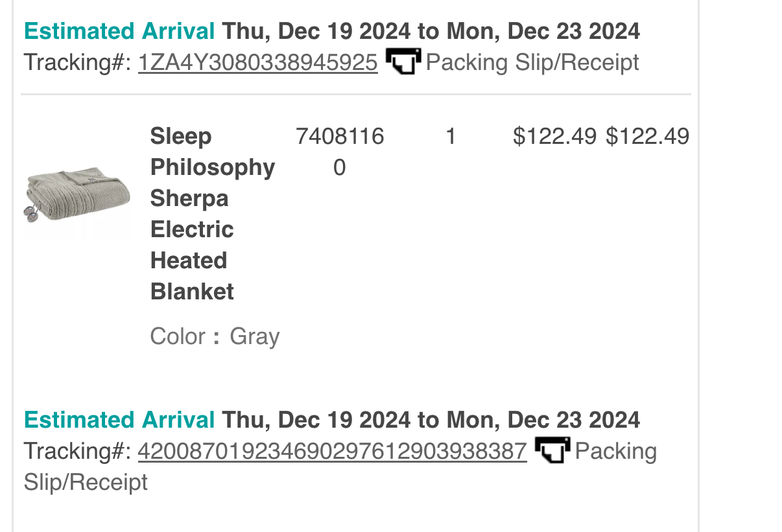Open tracking link 1ZA4Y3080338945925
This screenshot has width=782, height=532.
pyautogui.click(x=257, y=62)
